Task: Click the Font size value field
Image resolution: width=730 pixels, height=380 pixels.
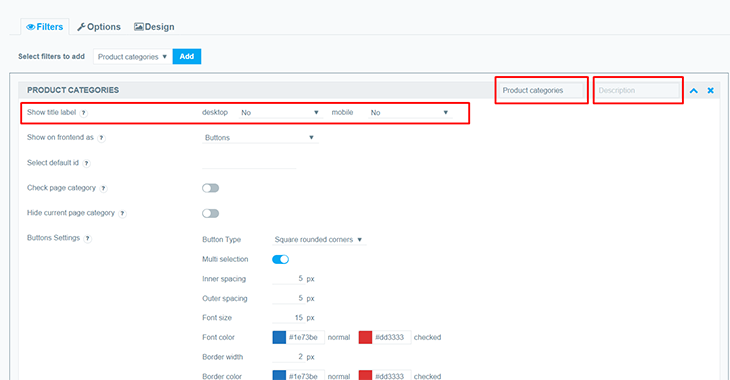Action: (288, 318)
